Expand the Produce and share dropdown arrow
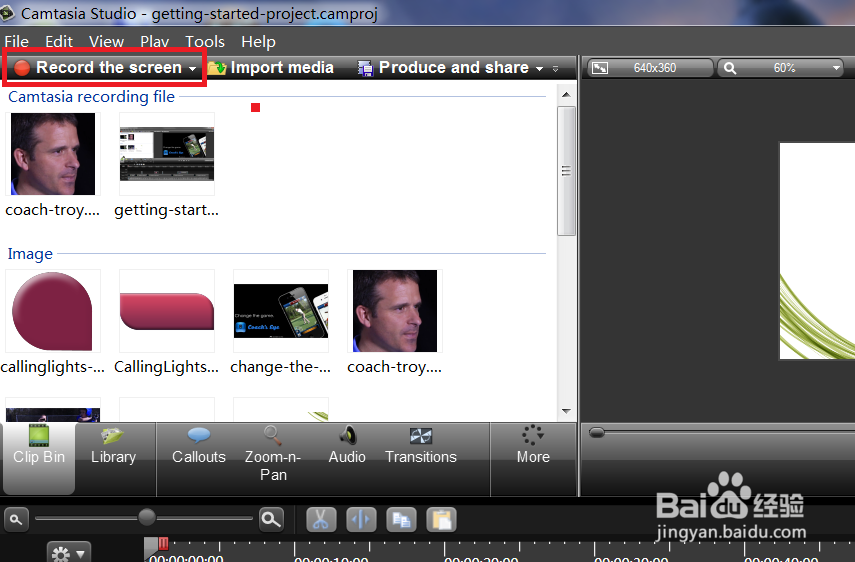Viewport: 855px width, 562px height. point(539,69)
